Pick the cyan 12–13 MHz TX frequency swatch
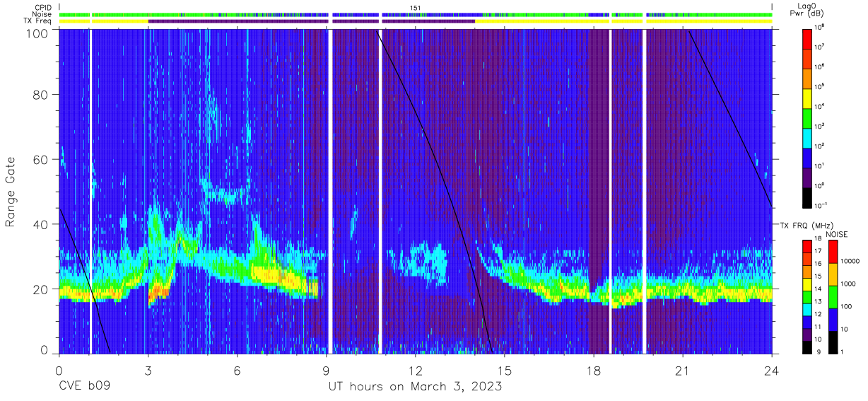This screenshot has height=401, width=868. [808, 309]
